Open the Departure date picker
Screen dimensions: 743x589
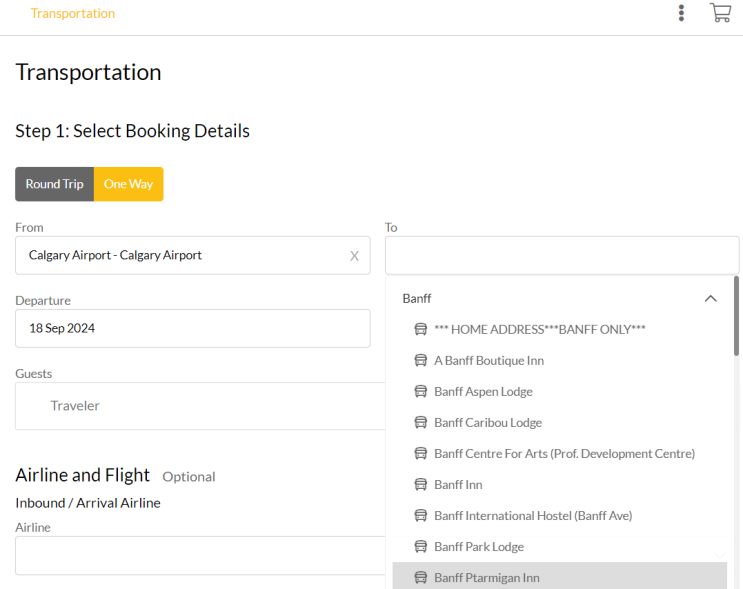[193, 328]
